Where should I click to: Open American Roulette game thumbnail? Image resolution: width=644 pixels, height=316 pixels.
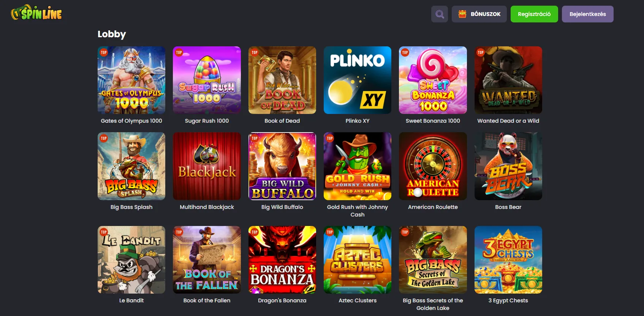point(433,166)
